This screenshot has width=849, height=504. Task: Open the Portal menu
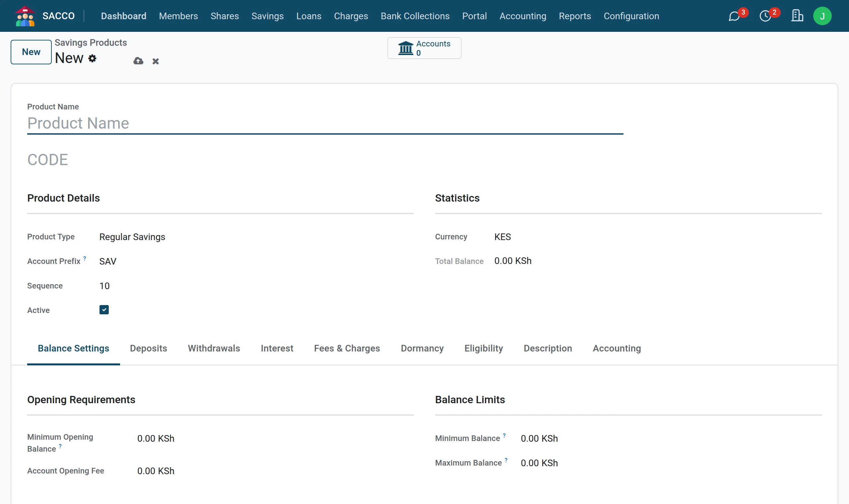tap(475, 16)
